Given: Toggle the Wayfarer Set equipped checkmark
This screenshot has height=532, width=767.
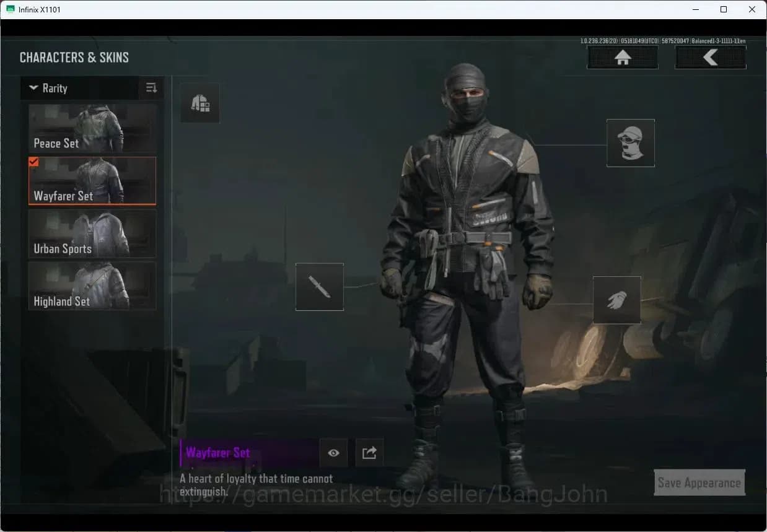Looking at the screenshot, I should (34, 162).
